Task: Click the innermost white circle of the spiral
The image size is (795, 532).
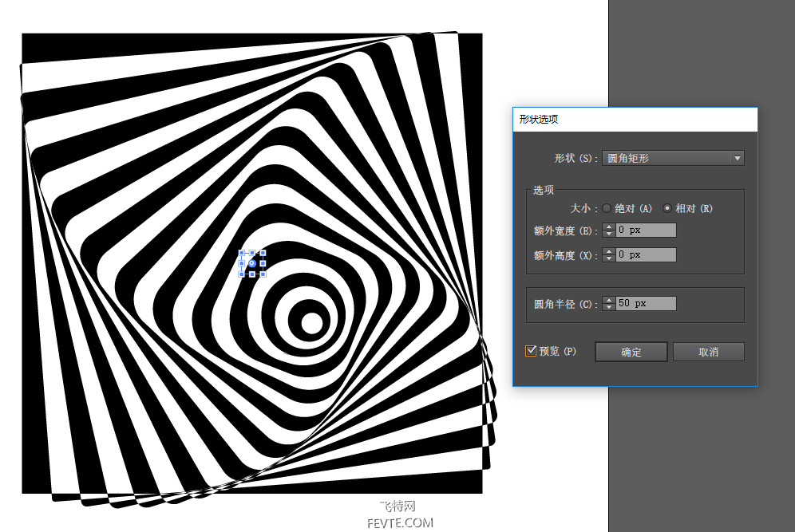Action: pos(312,323)
